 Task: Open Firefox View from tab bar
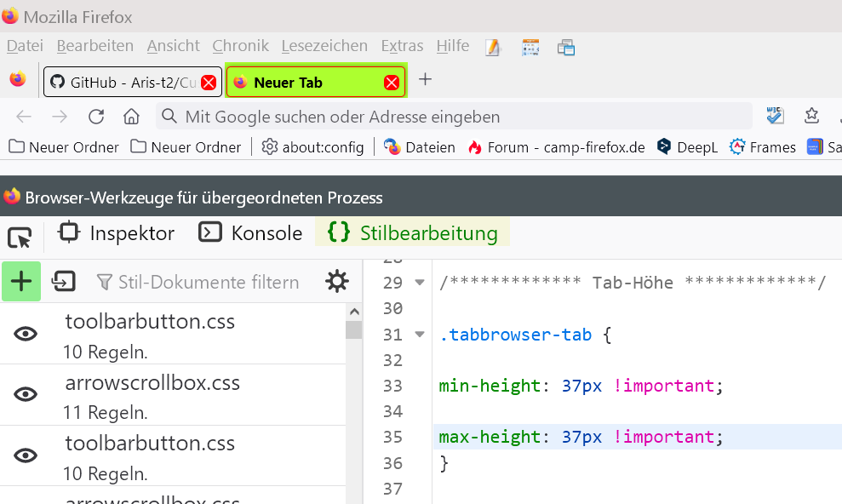[x=18, y=80]
